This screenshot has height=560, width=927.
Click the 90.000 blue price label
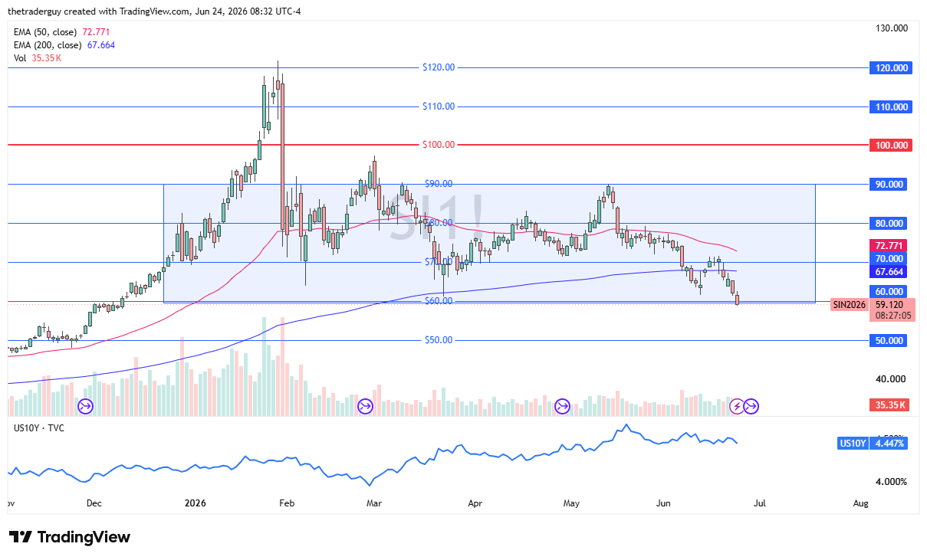click(x=889, y=184)
